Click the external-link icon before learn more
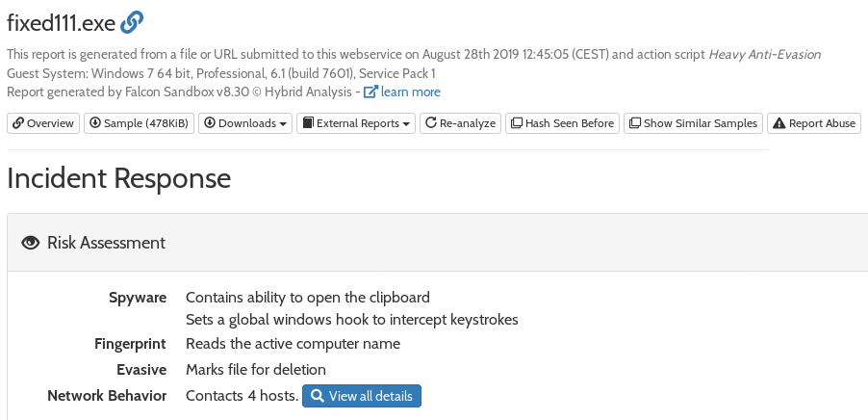Viewport: 868px width, 420px height. tap(370, 92)
